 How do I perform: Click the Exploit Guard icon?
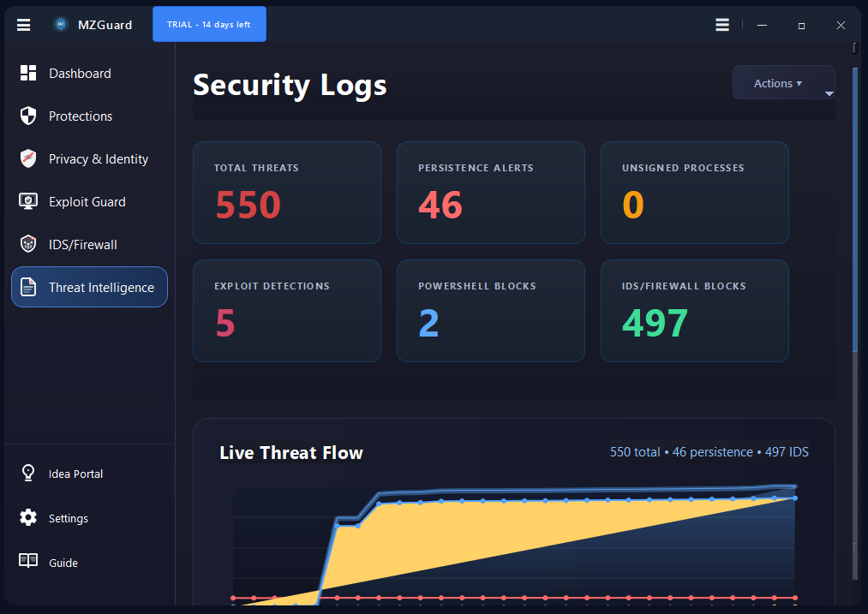click(x=27, y=201)
